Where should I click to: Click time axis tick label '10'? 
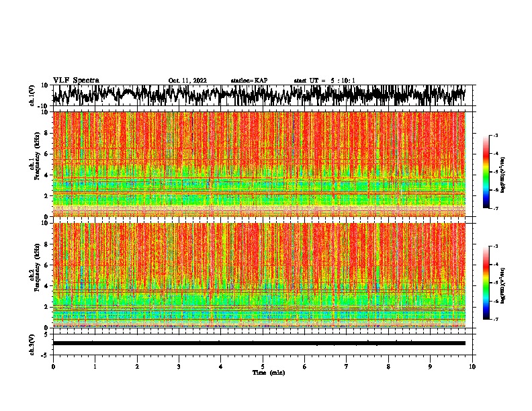tap(472, 367)
